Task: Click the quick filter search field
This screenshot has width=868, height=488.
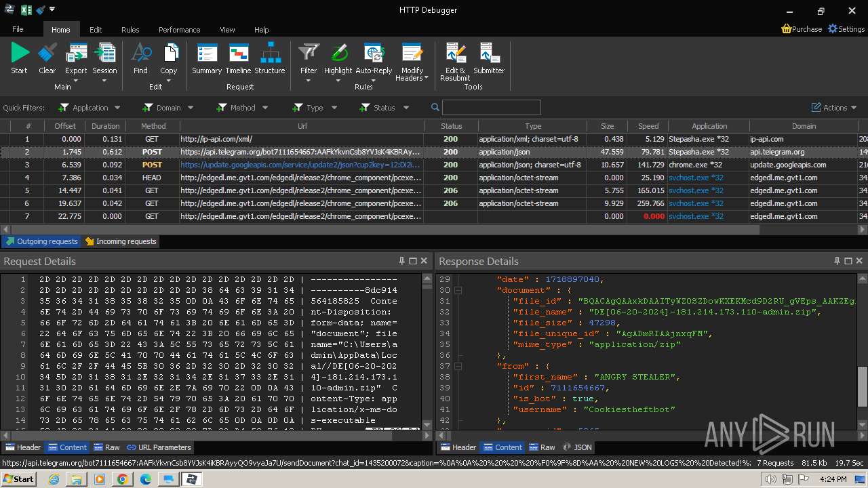Action: tap(491, 107)
